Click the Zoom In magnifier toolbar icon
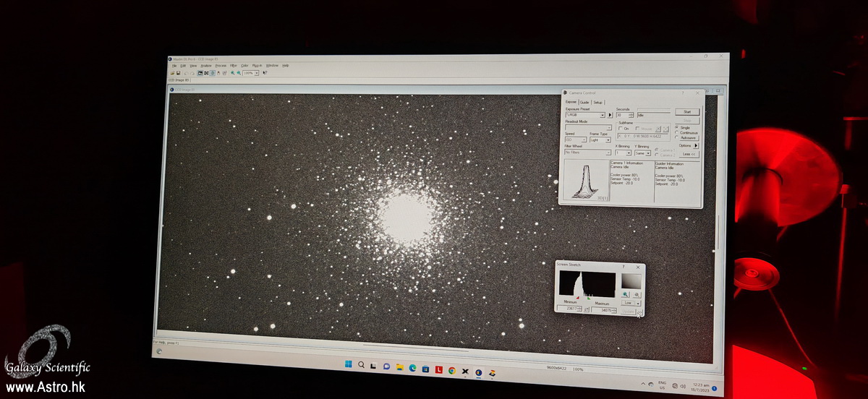The width and height of the screenshot is (868, 399). click(232, 73)
